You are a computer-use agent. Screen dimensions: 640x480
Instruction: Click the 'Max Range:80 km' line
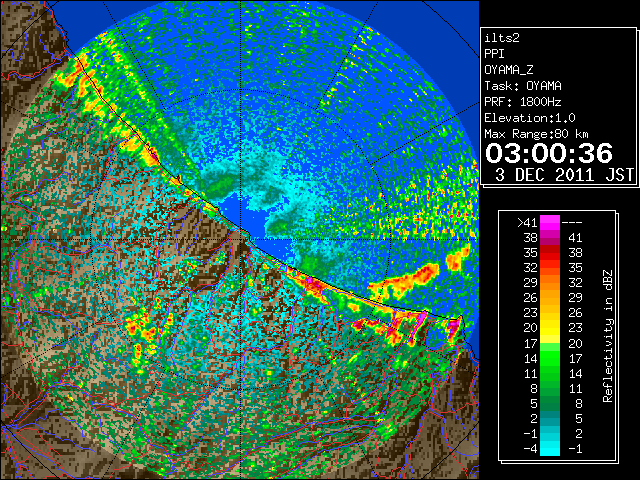[537, 134]
